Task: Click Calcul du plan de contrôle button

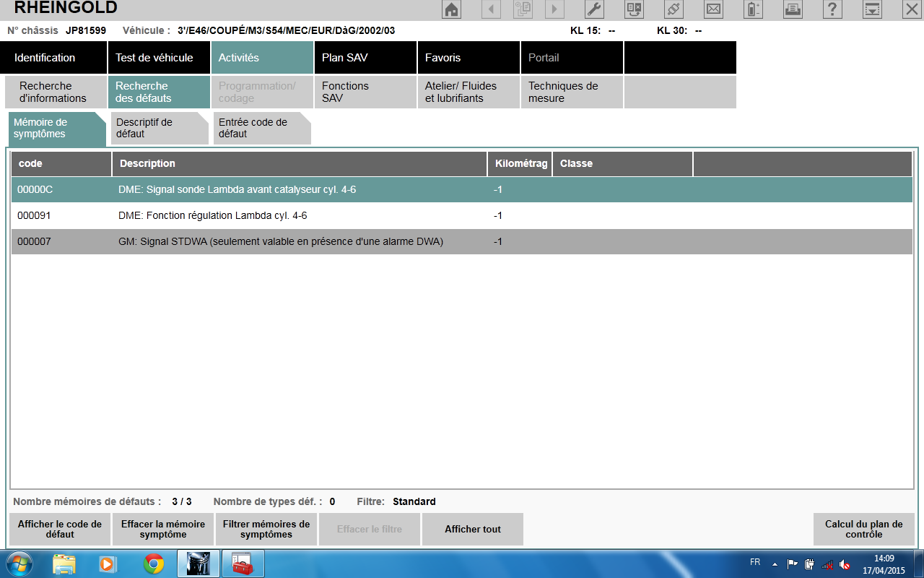Action: (x=864, y=530)
